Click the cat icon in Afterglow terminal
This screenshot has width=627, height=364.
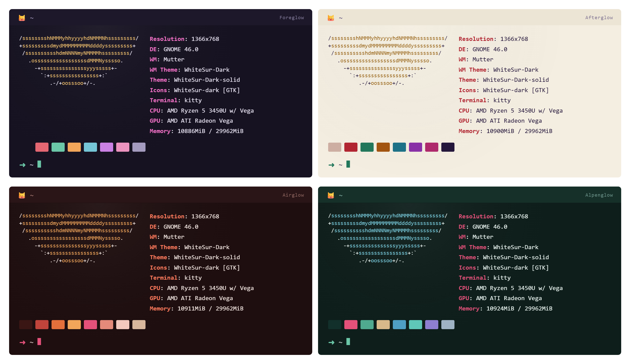point(331,18)
